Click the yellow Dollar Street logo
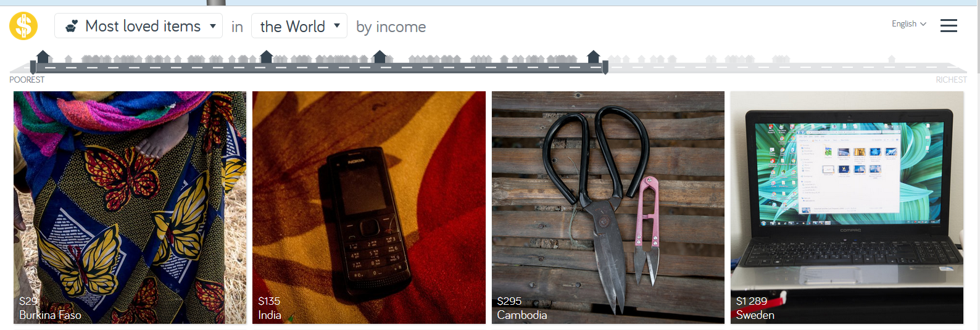 coord(23,26)
